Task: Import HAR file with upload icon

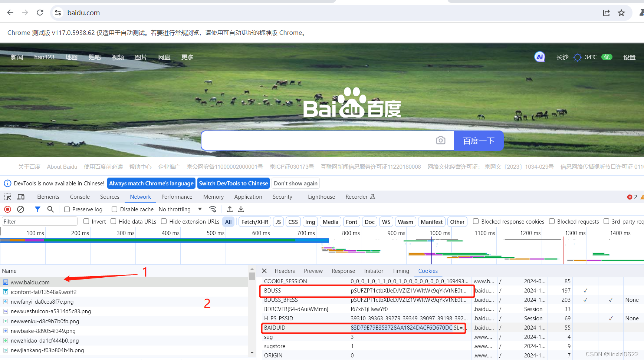Action: [230, 209]
